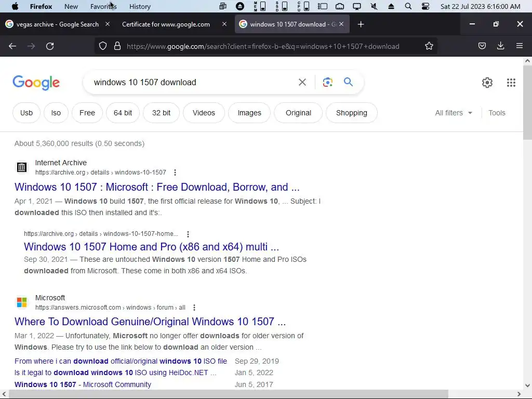Search by image with Google Lens icon
This screenshot has width=532, height=399.
pos(328,82)
